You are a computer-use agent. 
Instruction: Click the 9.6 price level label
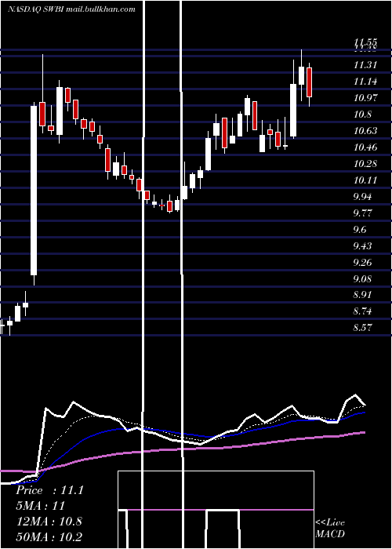click(360, 229)
